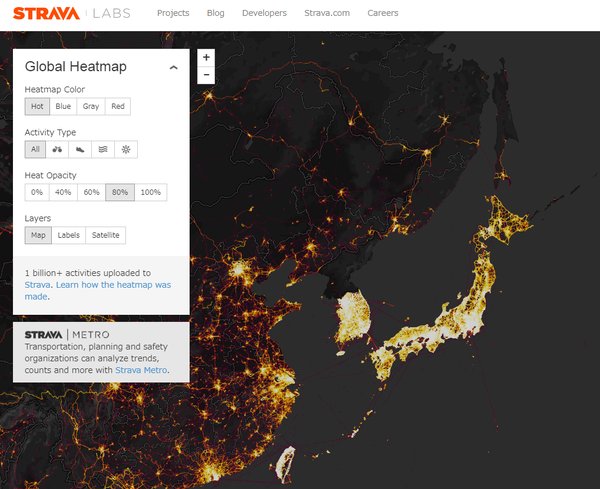Click the Heat Opacity label
This screenshot has width=600, height=489.
pyautogui.click(x=51, y=175)
